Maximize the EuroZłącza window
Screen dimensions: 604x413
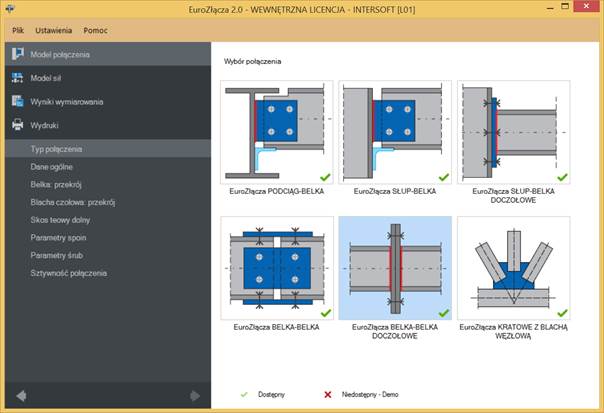[x=565, y=7]
